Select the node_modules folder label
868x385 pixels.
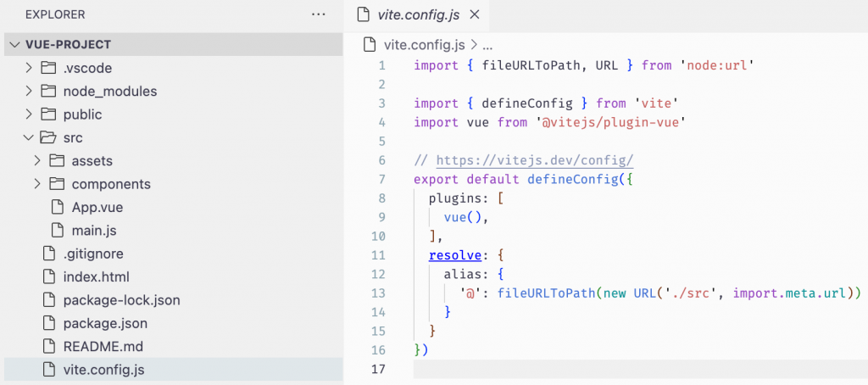(x=110, y=91)
